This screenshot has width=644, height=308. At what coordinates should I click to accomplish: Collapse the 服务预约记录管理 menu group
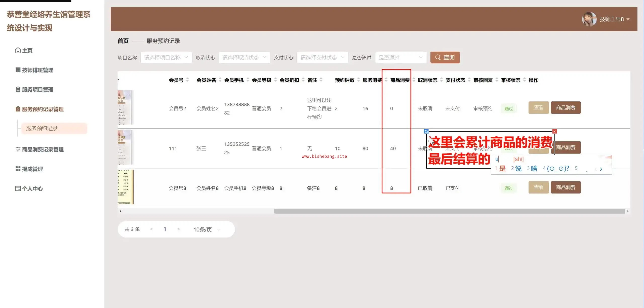43,109
